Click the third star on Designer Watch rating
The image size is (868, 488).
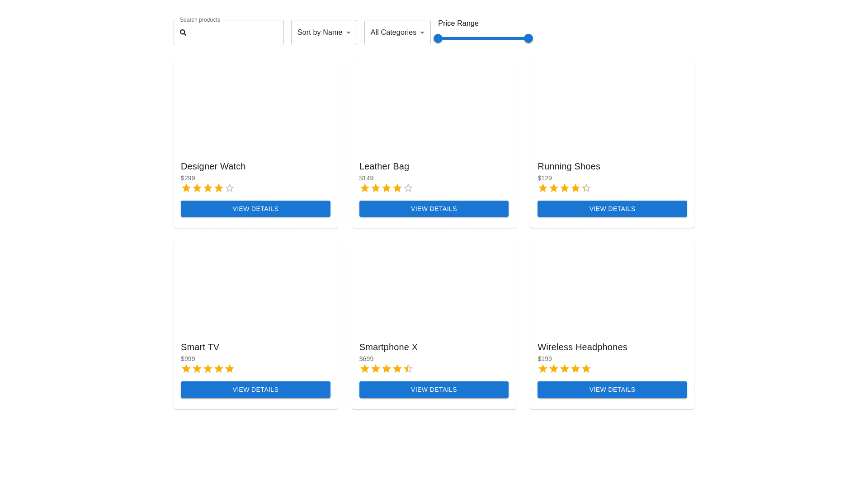[x=208, y=188]
